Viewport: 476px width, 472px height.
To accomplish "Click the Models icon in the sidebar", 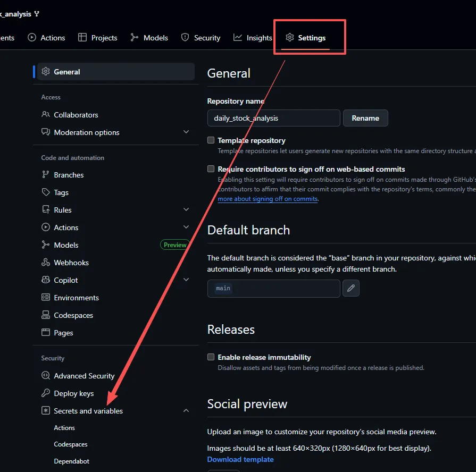I will (46, 245).
